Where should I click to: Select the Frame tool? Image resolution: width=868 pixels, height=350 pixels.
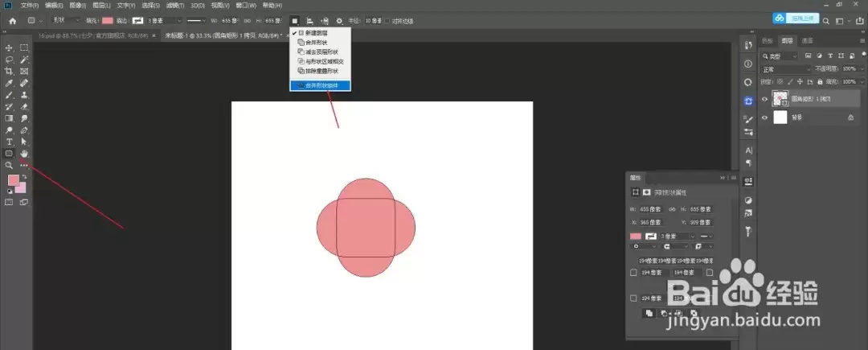[x=24, y=71]
